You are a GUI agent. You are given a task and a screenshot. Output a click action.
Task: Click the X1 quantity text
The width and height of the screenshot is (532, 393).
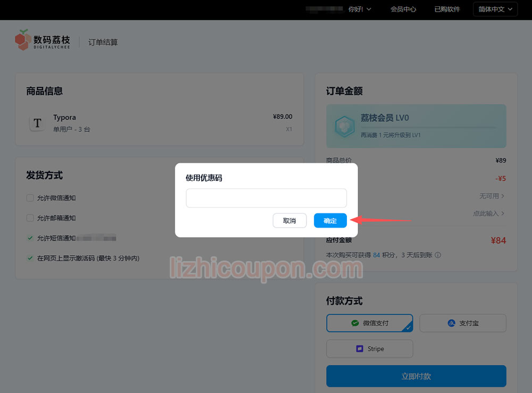coord(289,129)
